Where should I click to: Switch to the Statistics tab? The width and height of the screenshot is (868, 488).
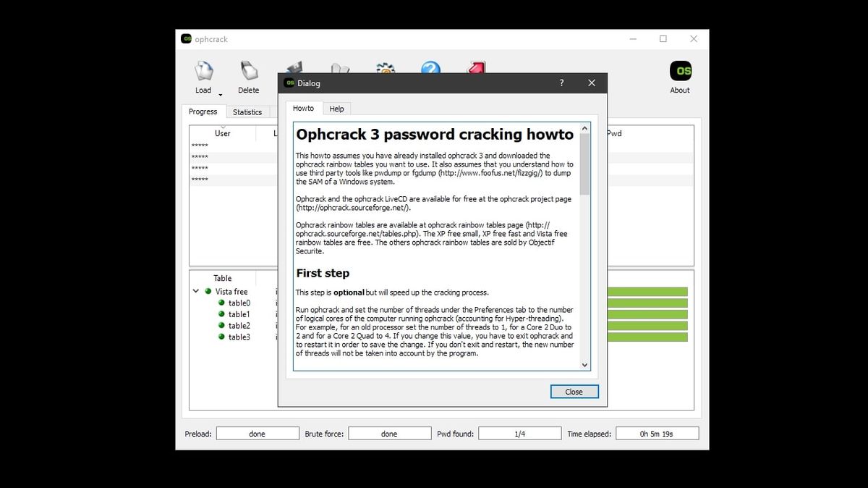point(248,112)
